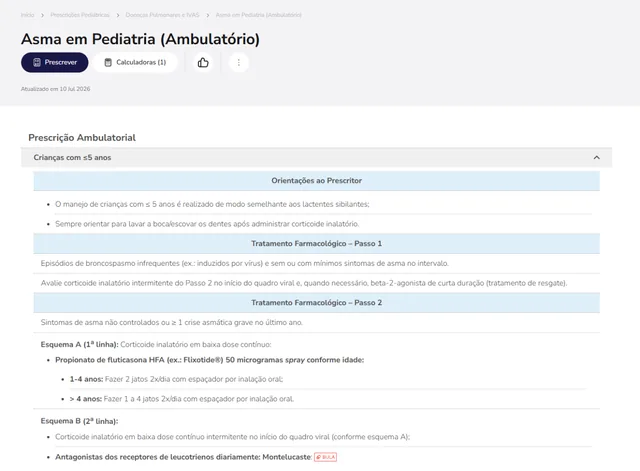
Task: Click 'Avalie corticoide inalatório intermitente' text
Action: point(304,283)
